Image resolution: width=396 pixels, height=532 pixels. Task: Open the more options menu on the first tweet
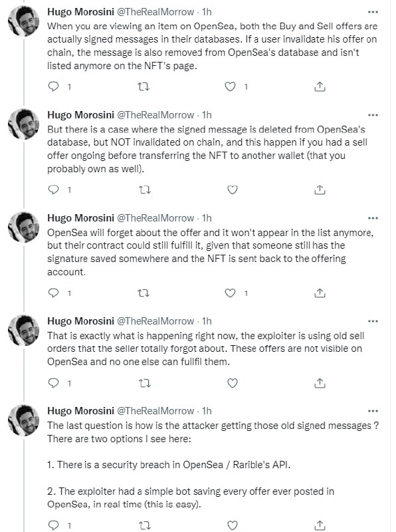click(373, 12)
